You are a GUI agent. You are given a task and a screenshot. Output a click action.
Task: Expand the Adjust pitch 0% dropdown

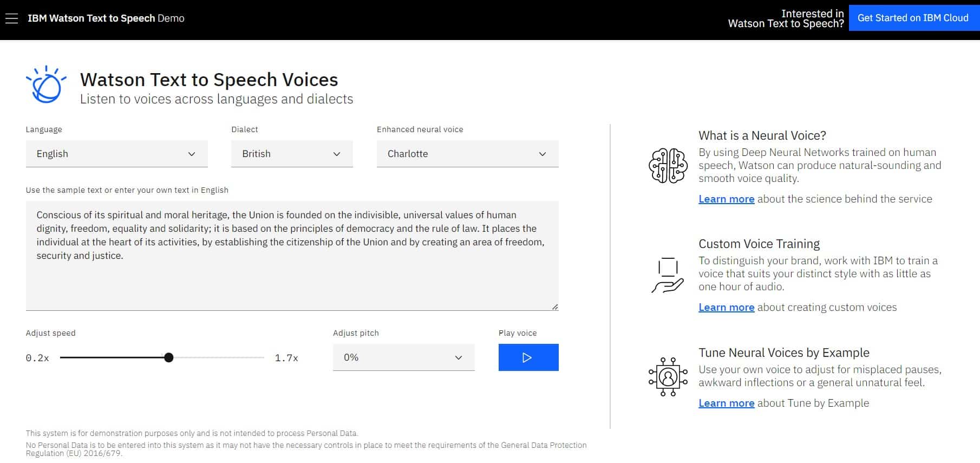tap(403, 357)
